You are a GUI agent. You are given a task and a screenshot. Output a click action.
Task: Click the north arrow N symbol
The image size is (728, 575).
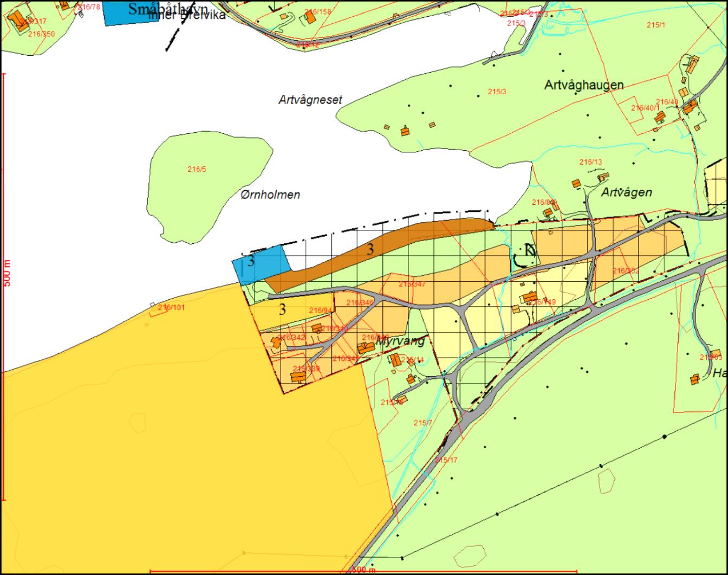coord(530,250)
